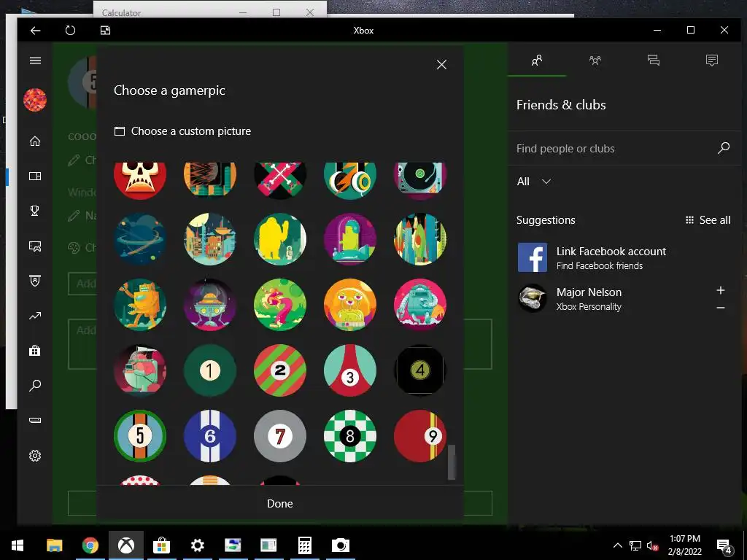747x560 pixels.
Task: Open Settings gear in Xbox sidebar
Action: (35, 456)
